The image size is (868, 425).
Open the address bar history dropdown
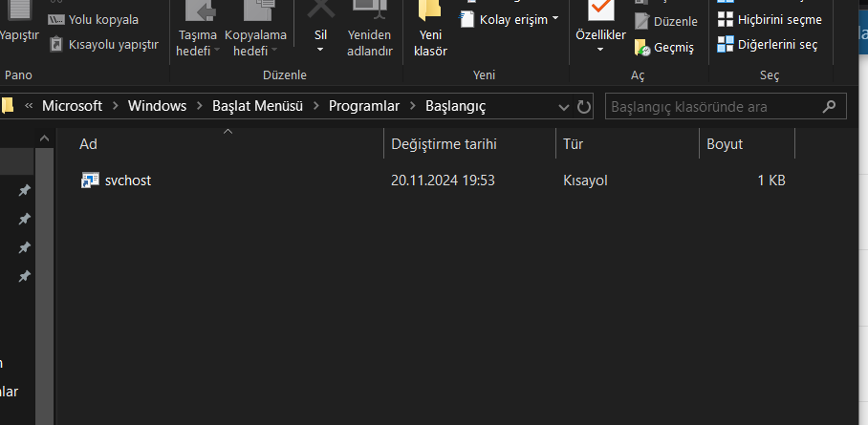click(564, 107)
